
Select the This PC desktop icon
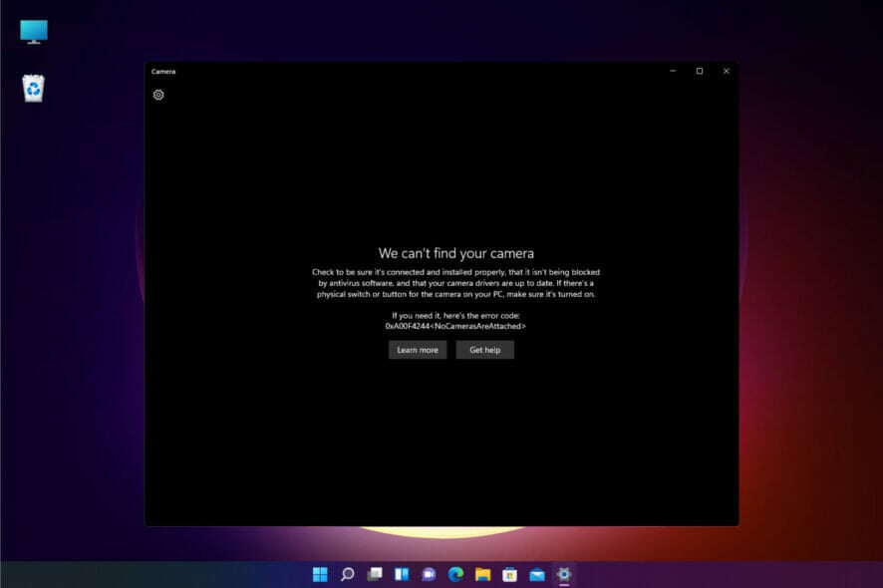tap(33, 30)
